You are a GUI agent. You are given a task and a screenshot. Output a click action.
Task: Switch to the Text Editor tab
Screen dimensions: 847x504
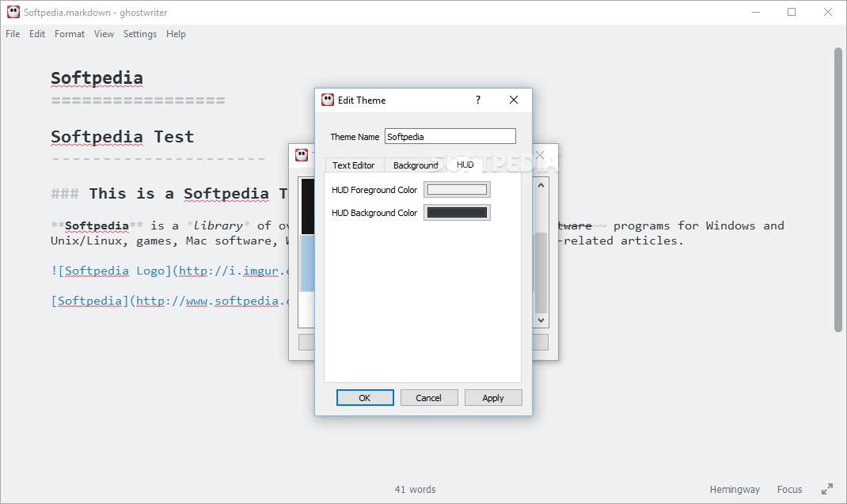[354, 165]
